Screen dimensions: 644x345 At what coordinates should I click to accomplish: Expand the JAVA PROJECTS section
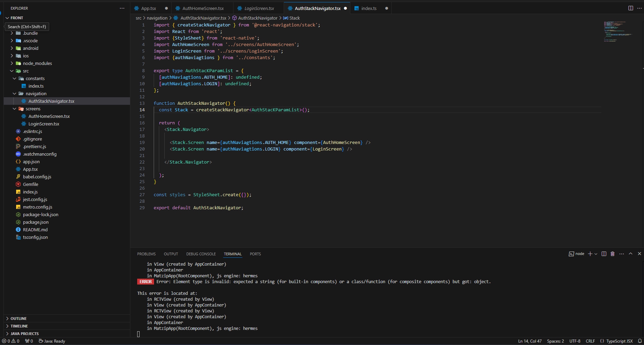(24, 334)
